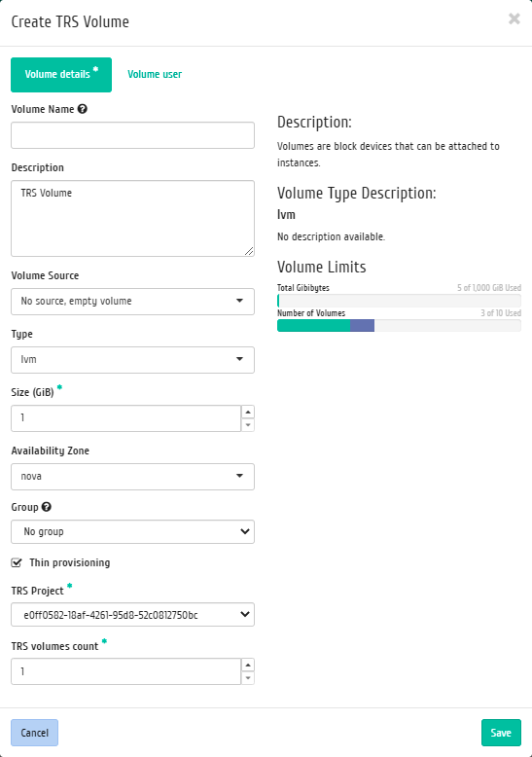Open the Availability Zone nova dropdown
Image resolution: width=532 pixels, height=757 pixels.
(x=133, y=477)
